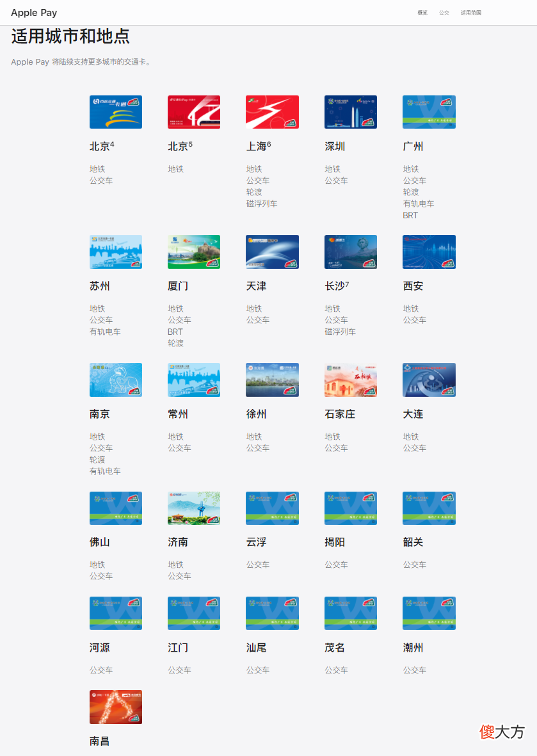Viewport: 537px width, 756px height.
Task: Click the 西安 city name
Action: [x=413, y=286]
